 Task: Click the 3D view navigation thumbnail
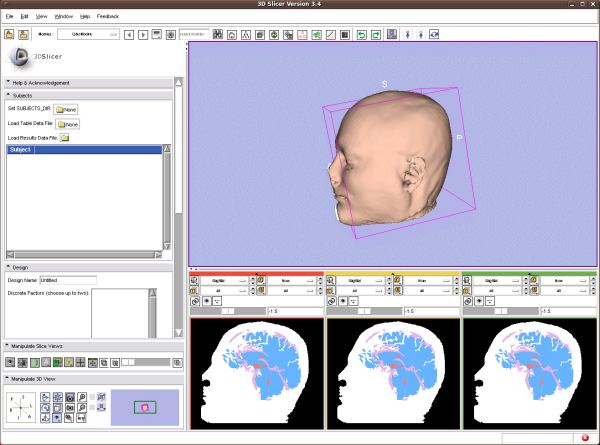click(145, 408)
